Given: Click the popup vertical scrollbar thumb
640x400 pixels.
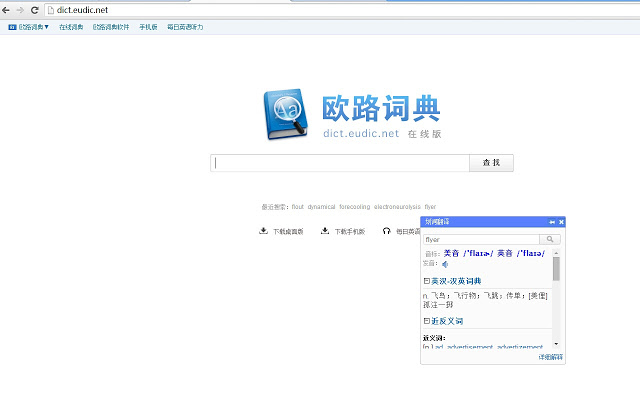Looking at the screenshot, I should tap(556, 269).
